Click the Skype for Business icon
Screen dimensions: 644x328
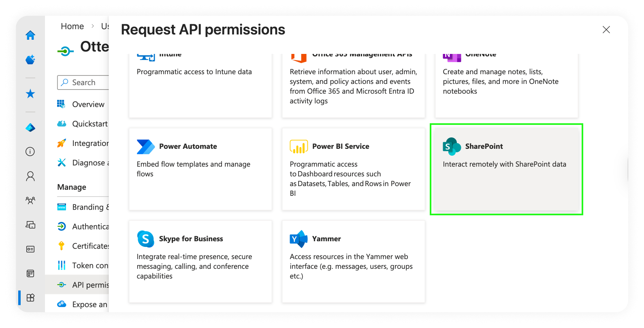click(145, 239)
